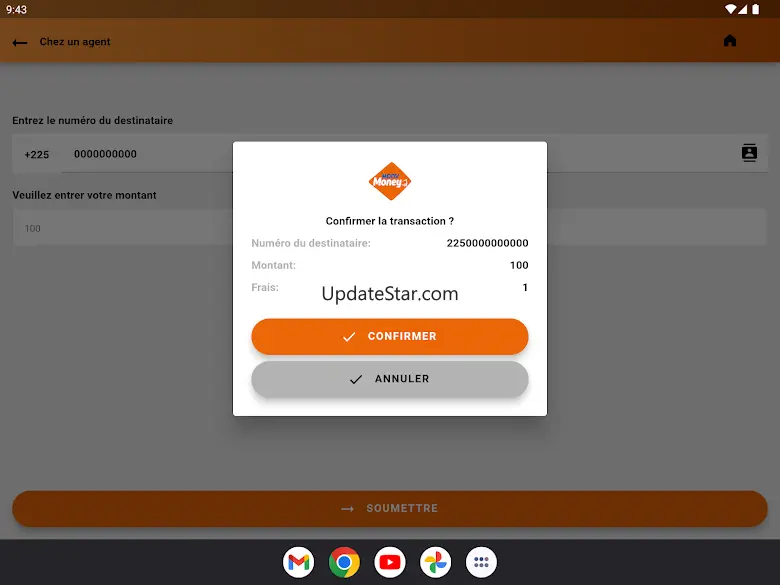Select 'Entrez le numéro du destinataire' label

pos(93,120)
